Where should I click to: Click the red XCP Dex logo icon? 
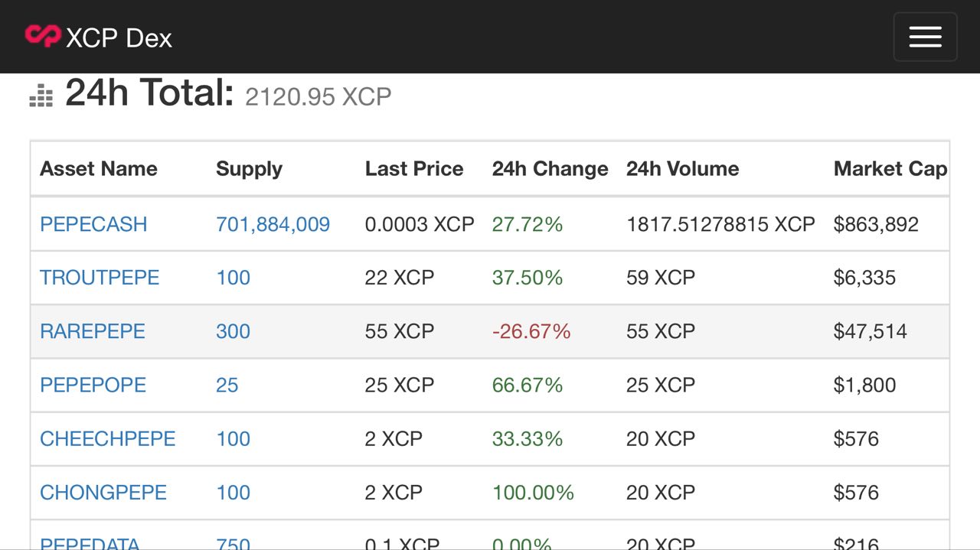coord(42,36)
